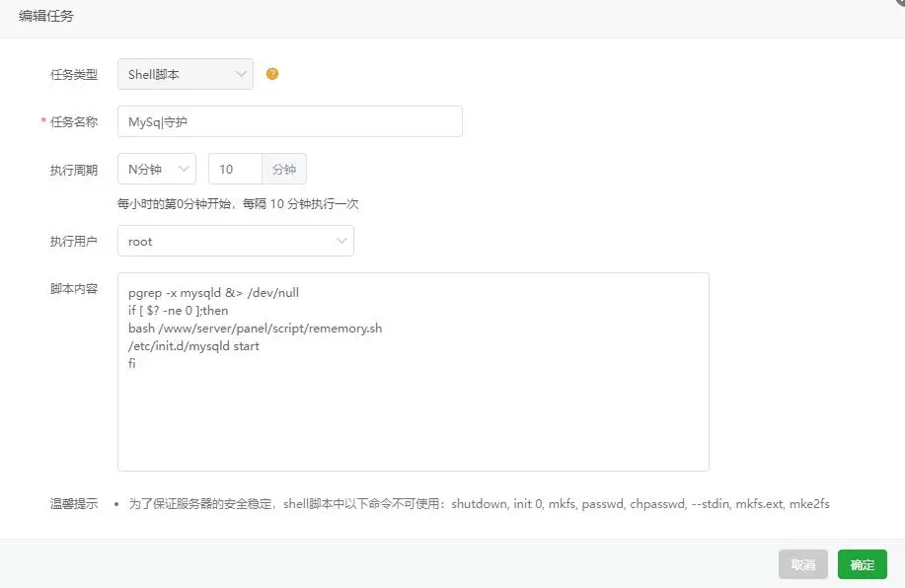The width and height of the screenshot is (905, 588).
Task: Click the 每隔 10 分钟执行一次 schedule description
Action: coord(237,204)
